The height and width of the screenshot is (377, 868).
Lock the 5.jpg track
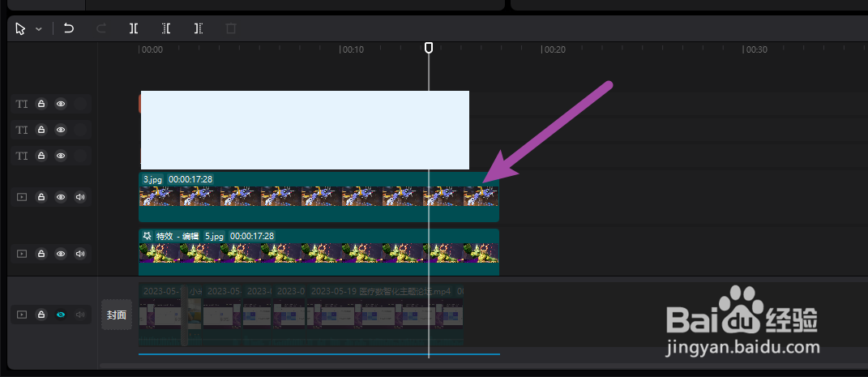pyautogui.click(x=41, y=254)
